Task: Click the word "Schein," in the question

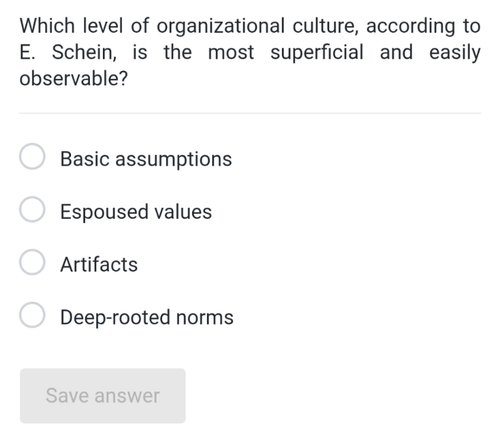Action: tap(84, 53)
